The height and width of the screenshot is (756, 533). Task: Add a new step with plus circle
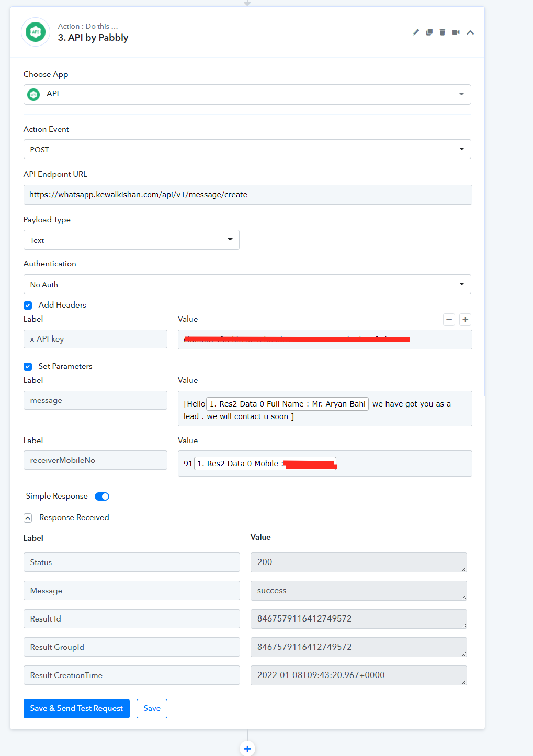click(x=247, y=749)
